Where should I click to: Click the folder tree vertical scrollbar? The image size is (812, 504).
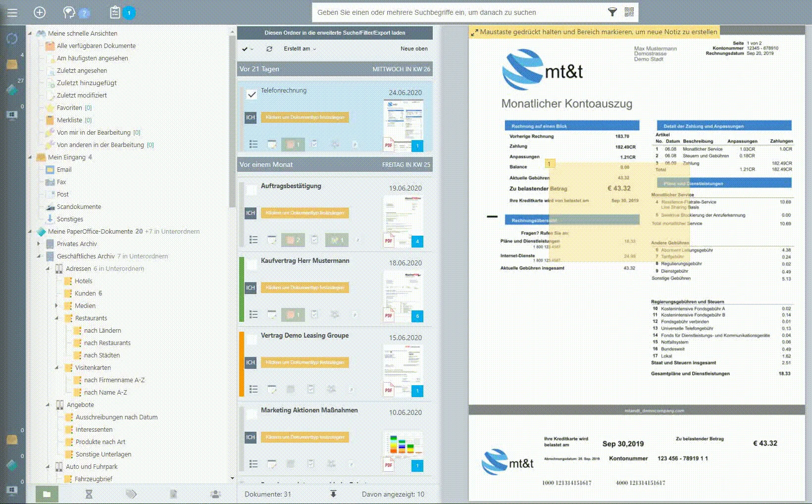tap(232, 121)
